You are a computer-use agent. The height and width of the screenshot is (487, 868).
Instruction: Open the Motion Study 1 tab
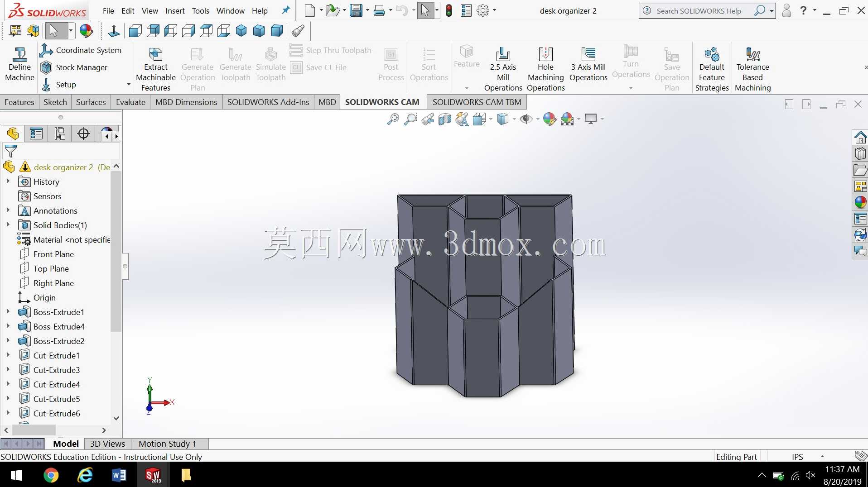tap(167, 444)
